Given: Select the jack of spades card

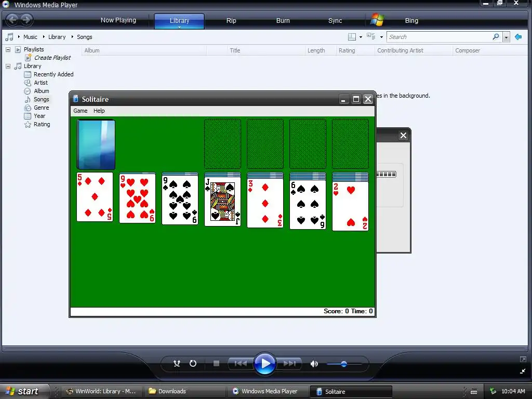Looking at the screenshot, I should tap(222, 202).
